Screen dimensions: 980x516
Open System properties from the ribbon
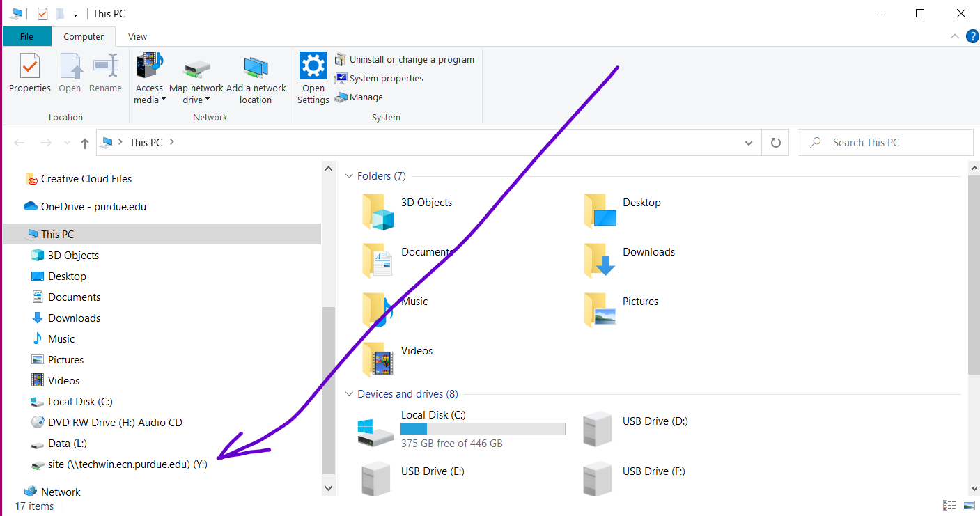(386, 79)
